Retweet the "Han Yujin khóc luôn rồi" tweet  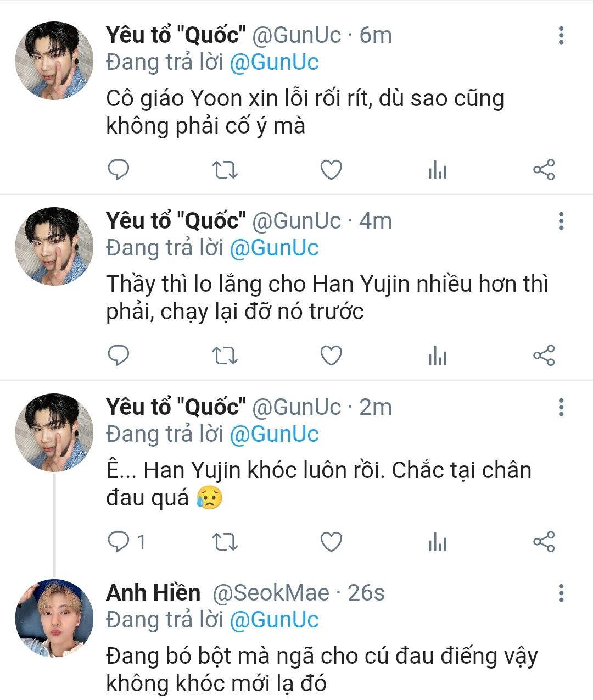tap(225, 542)
